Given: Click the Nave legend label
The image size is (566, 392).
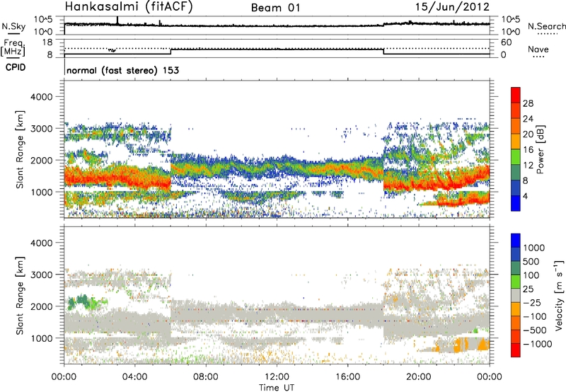Looking at the screenshot, I should (538, 50).
